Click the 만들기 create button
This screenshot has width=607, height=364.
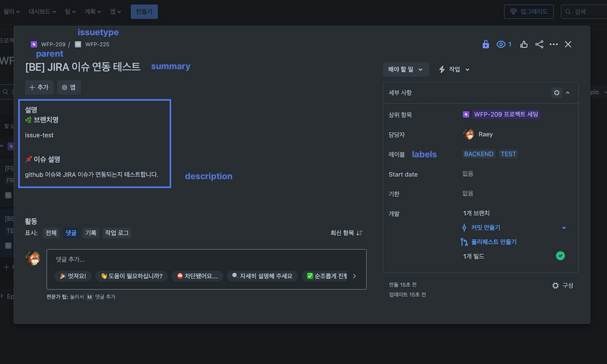144,11
